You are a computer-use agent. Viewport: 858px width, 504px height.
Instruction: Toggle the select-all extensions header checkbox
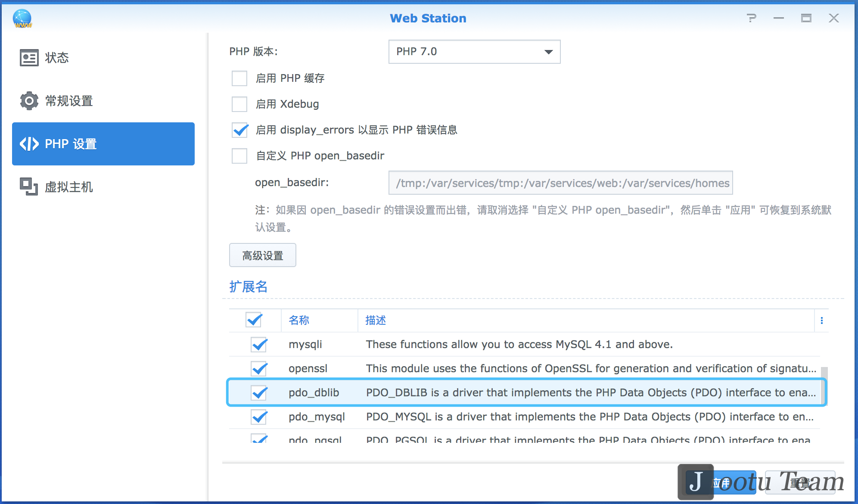(x=254, y=320)
